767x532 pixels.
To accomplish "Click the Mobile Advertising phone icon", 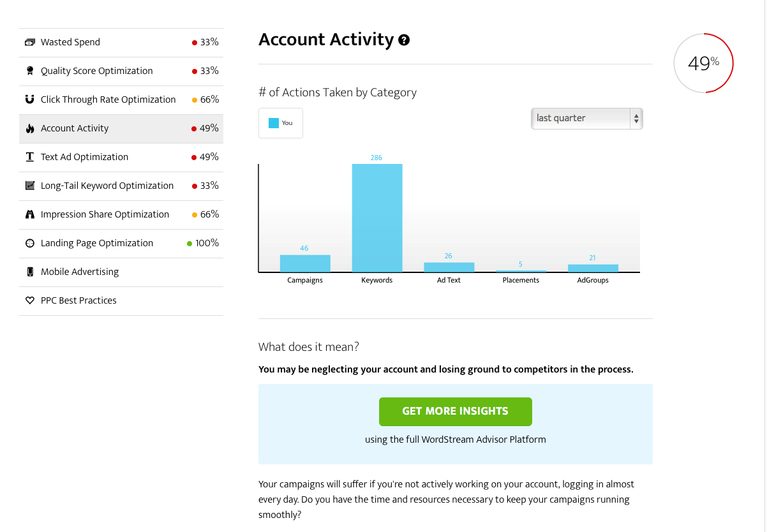I will [x=29, y=272].
